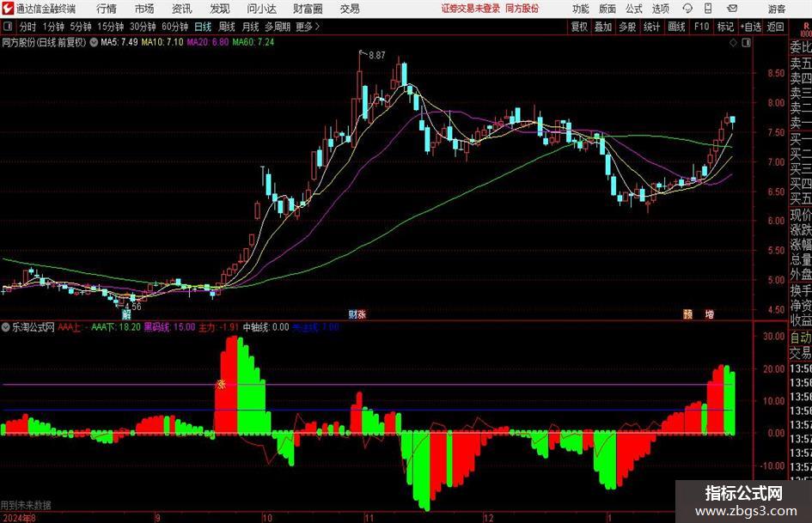Switch to 月线 monthly period

tap(250, 27)
